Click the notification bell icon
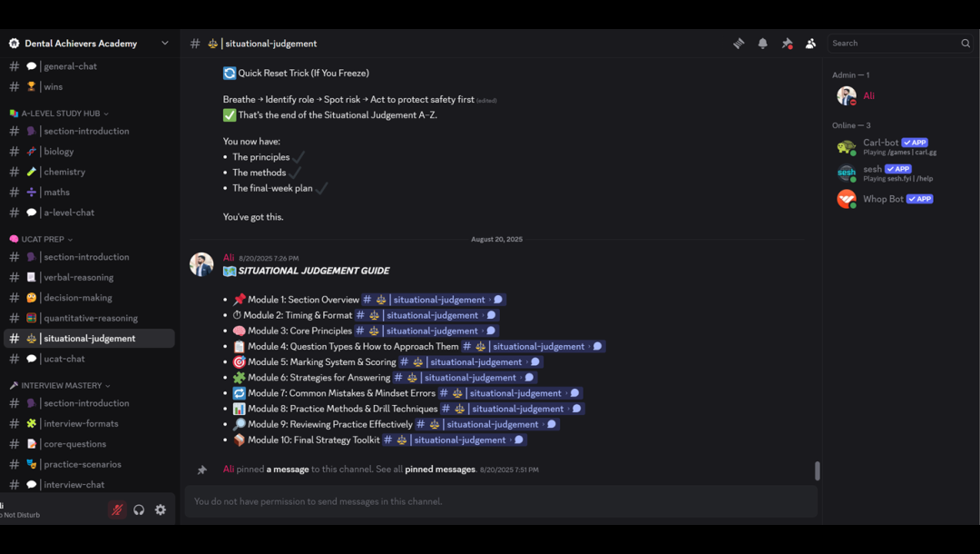This screenshot has height=554, width=980. coord(762,44)
